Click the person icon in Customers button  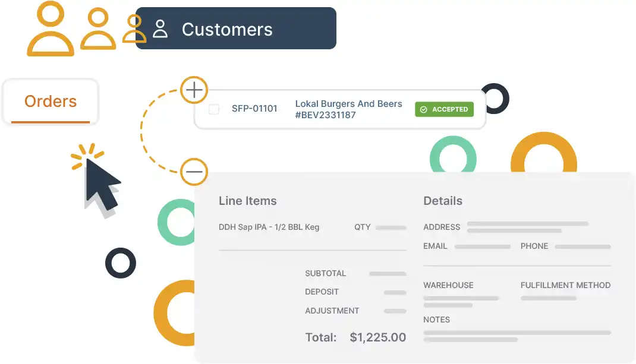click(160, 29)
